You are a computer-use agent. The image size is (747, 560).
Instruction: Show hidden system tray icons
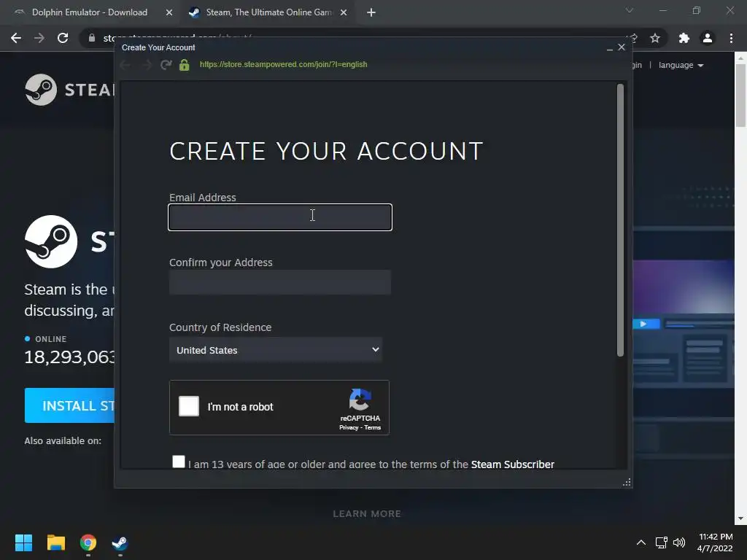click(641, 542)
